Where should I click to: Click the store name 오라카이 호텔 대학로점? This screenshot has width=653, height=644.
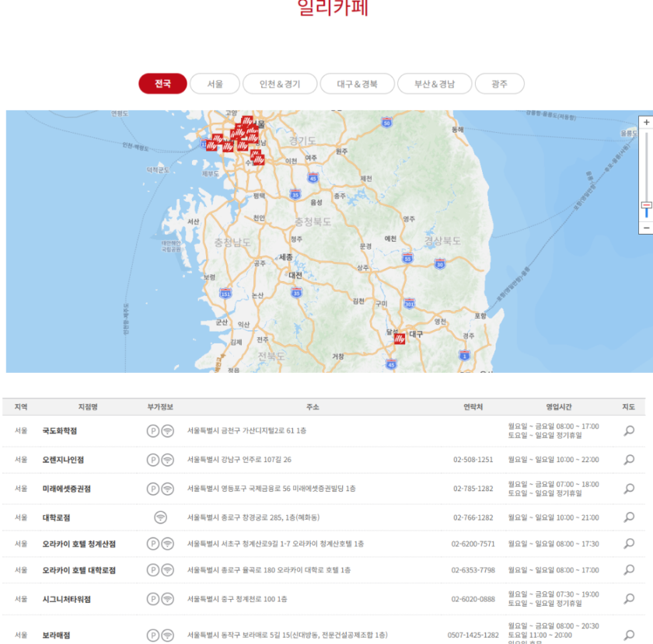(79, 570)
